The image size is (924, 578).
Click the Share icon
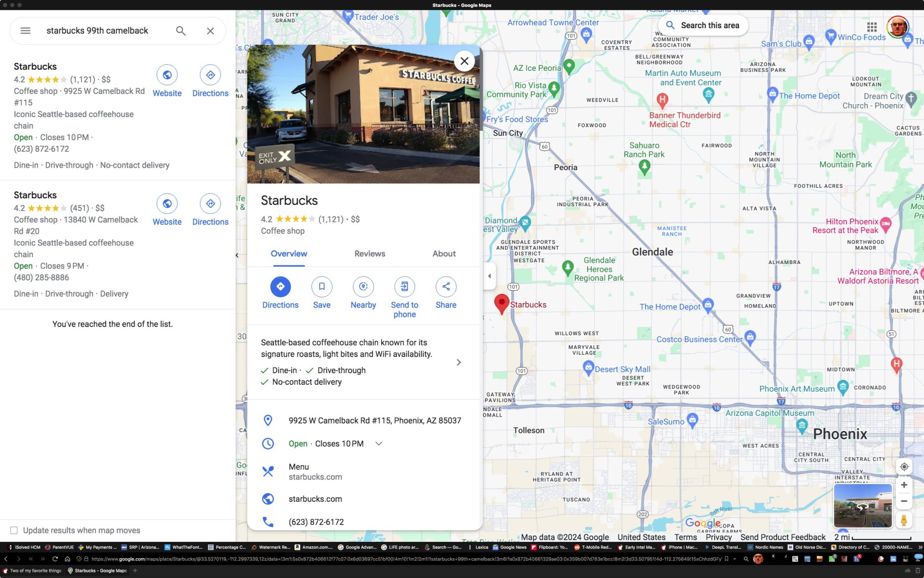point(446,287)
